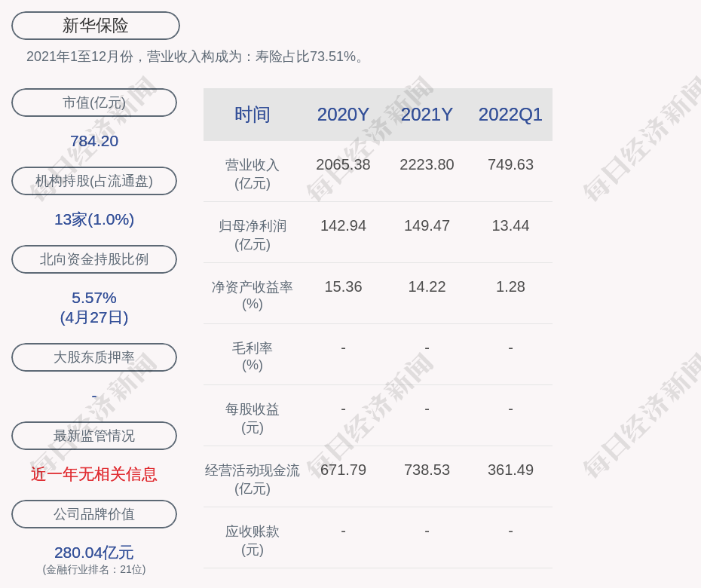This screenshot has height=588, width=701.
Task: Click the 营业收入(亿元) row label
Action: coord(252,173)
